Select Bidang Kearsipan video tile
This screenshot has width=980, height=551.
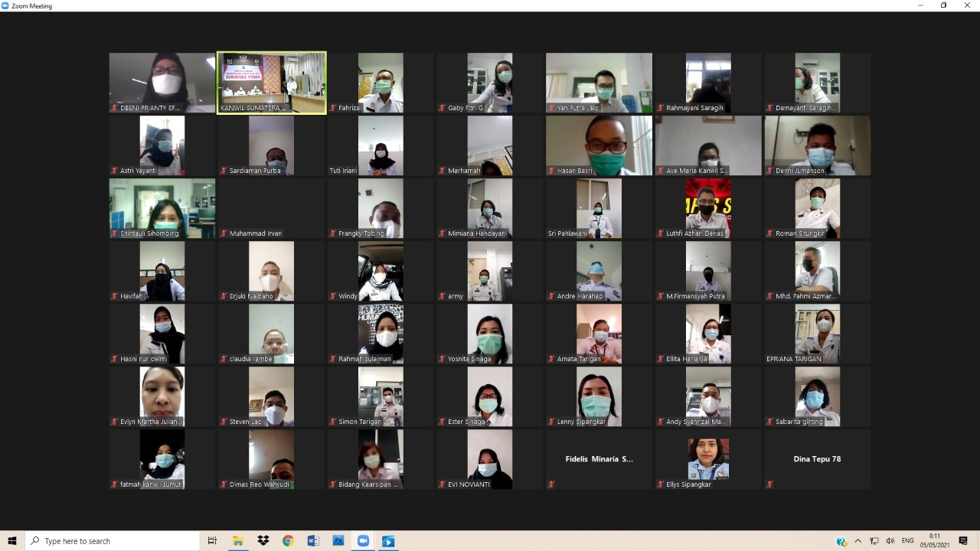381,459
